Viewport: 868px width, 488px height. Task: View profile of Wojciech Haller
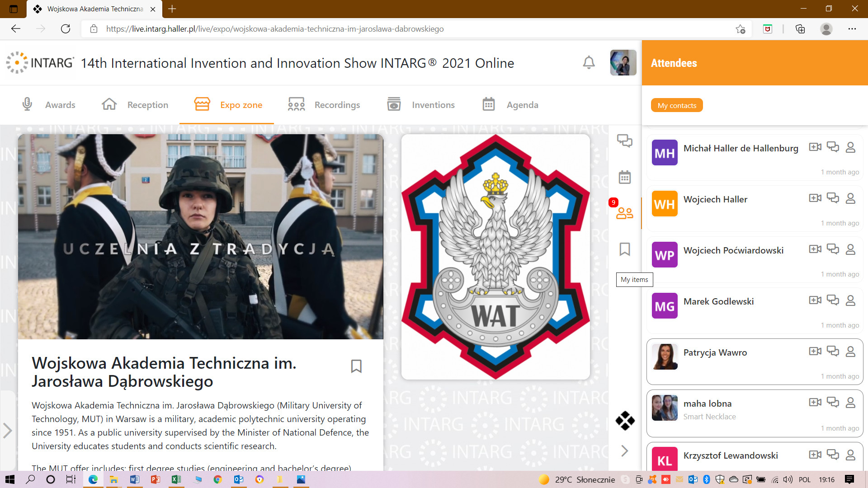(x=850, y=198)
